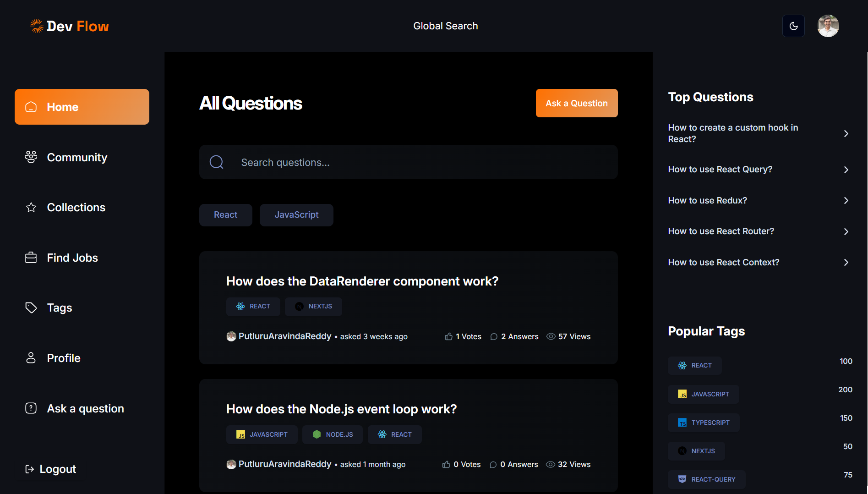
Task: Click the Tags label icon in sidebar
Action: tap(31, 307)
